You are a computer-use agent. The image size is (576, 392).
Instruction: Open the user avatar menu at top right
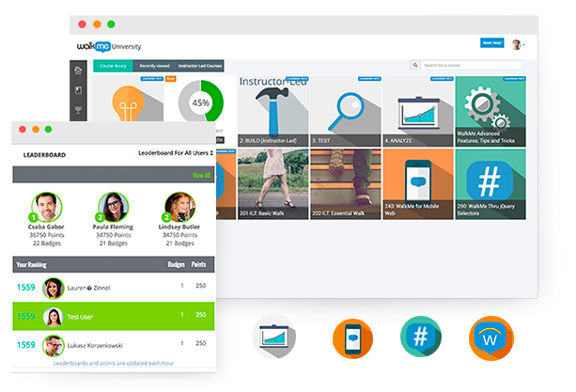517,45
